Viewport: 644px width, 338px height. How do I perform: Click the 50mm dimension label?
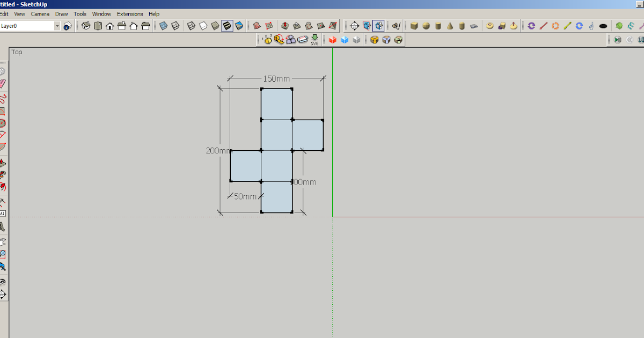point(245,196)
